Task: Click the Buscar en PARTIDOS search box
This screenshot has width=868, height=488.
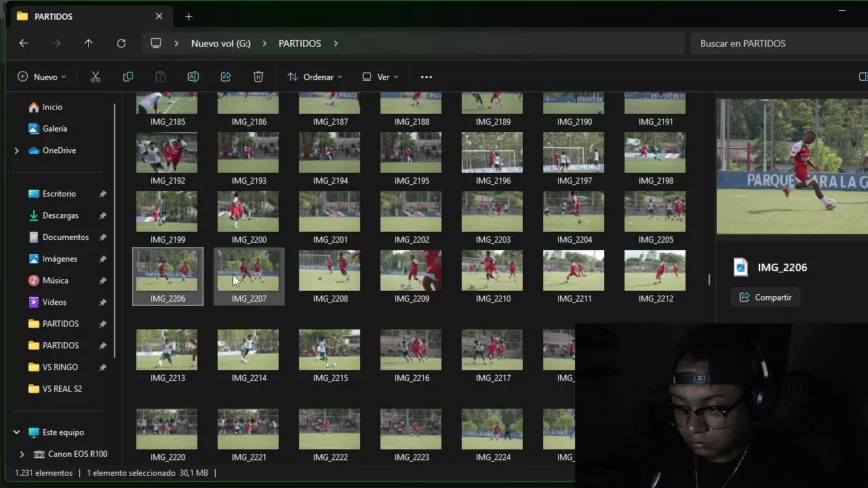Action: click(780, 43)
